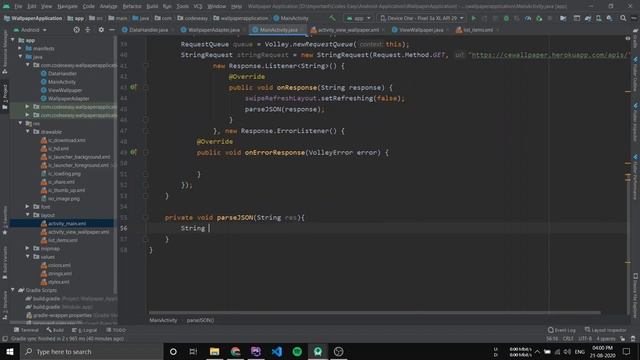Open the File menu

[18, 6]
